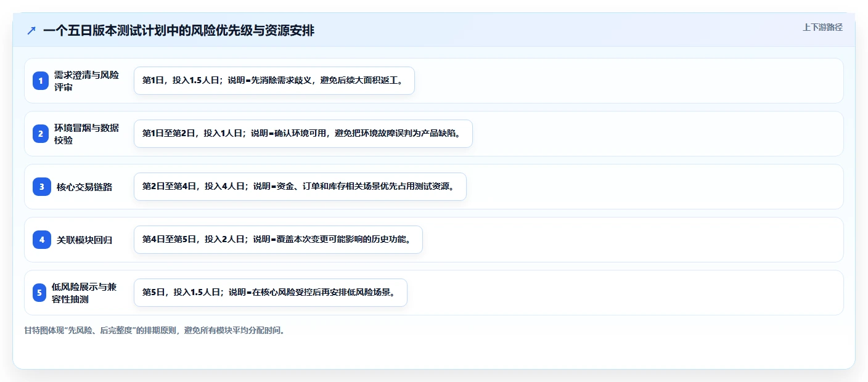Click the 上下游路径 label
Viewport: 868px width, 382px height.
coord(822,27)
